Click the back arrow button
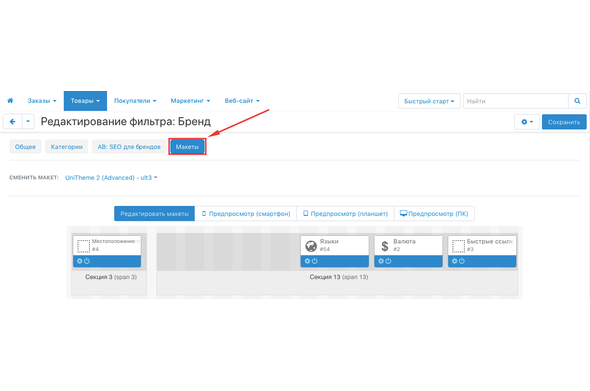 12,122
